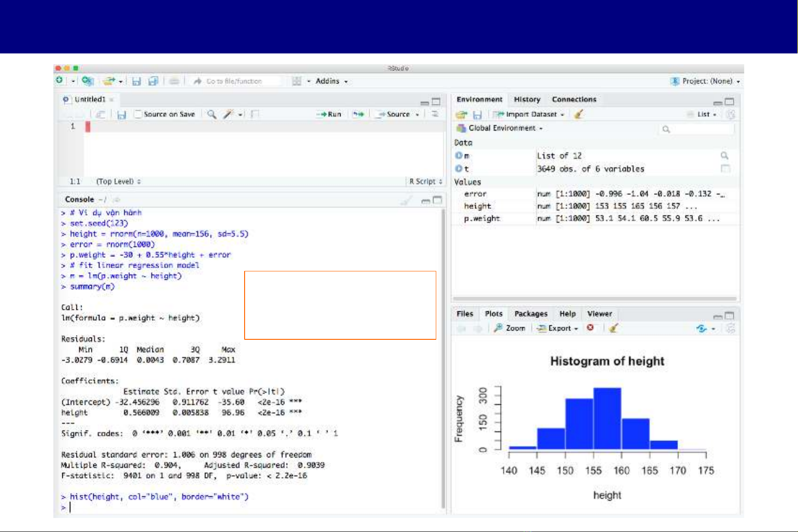Expand the m list object in Environment

pos(459,156)
